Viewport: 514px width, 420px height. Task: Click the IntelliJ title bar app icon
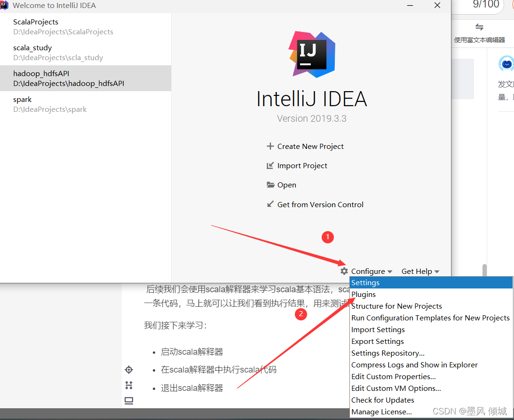pyautogui.click(x=4, y=5)
